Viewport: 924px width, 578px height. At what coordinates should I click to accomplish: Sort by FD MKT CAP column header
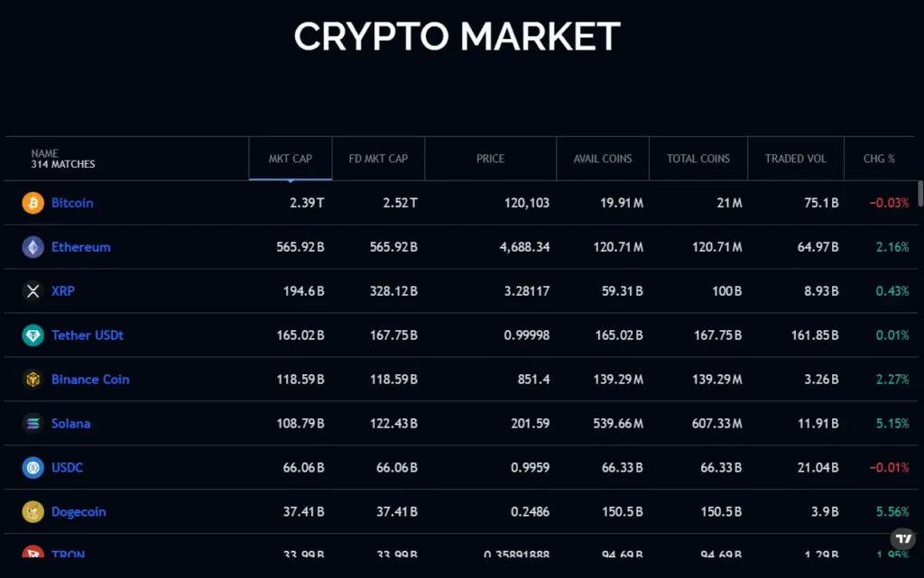click(x=378, y=159)
